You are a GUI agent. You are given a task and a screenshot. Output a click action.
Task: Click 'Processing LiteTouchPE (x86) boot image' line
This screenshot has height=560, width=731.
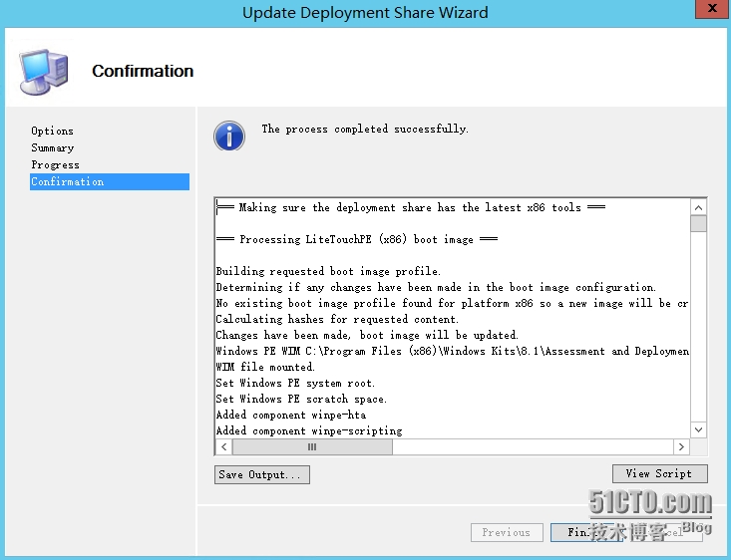click(x=357, y=239)
